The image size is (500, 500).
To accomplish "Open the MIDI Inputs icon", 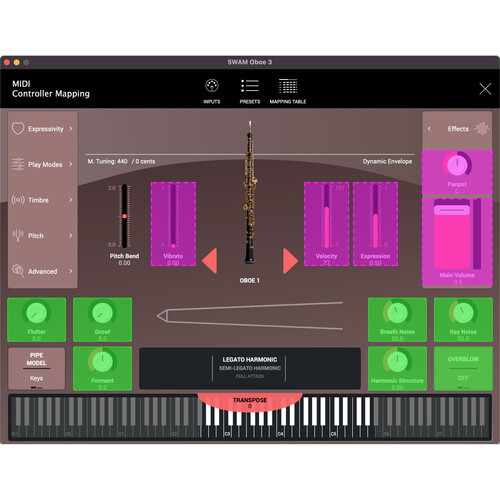I will [x=212, y=86].
